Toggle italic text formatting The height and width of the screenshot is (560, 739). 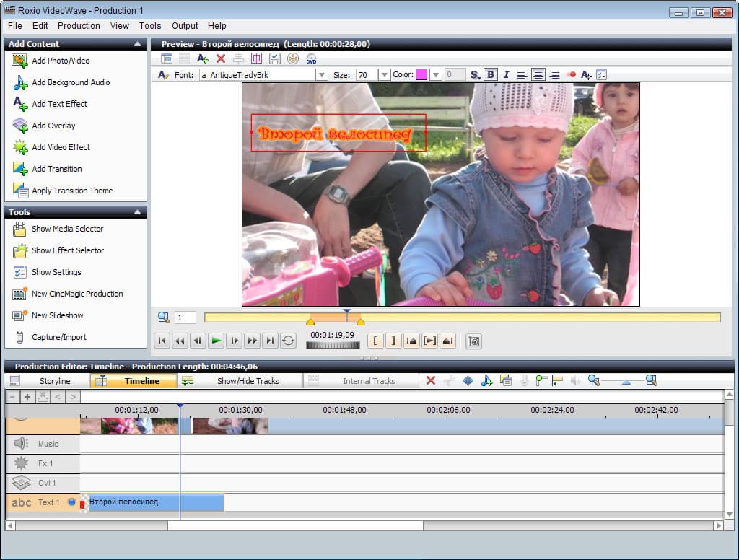506,74
